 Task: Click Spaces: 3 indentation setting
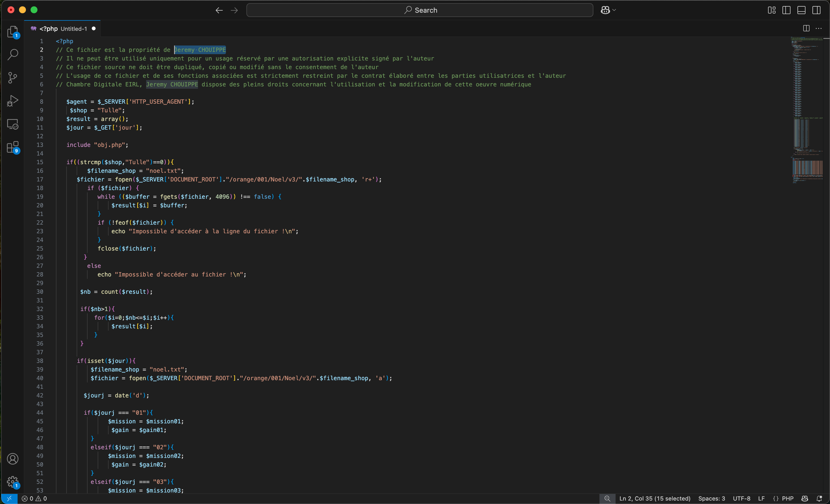(712, 499)
